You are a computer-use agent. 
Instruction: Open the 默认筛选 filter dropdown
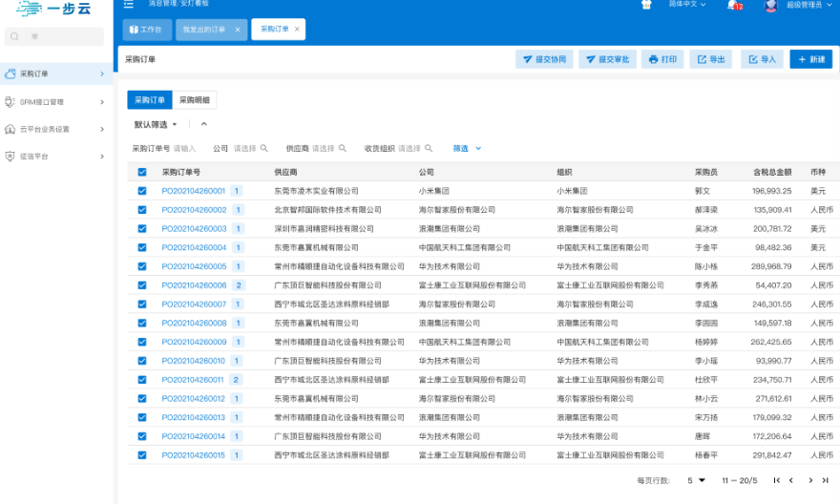point(156,124)
